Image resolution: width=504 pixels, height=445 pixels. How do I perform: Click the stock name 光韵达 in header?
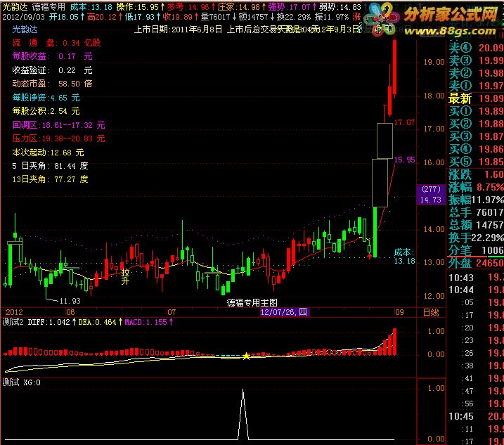click(x=15, y=7)
